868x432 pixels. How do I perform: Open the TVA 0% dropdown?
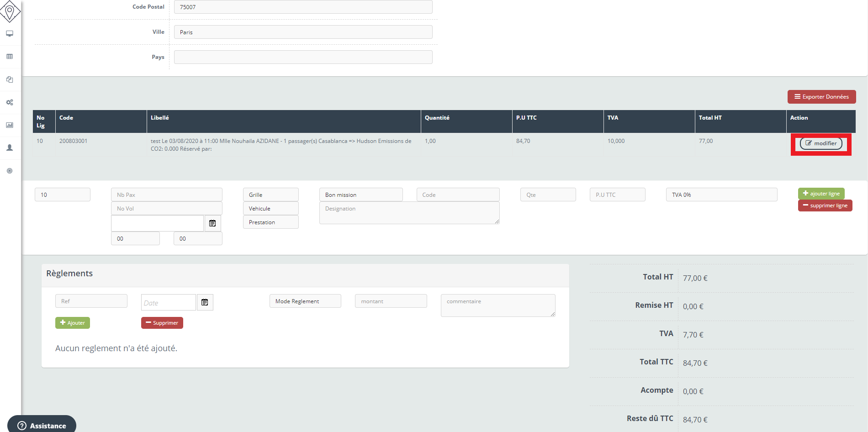pyautogui.click(x=721, y=195)
